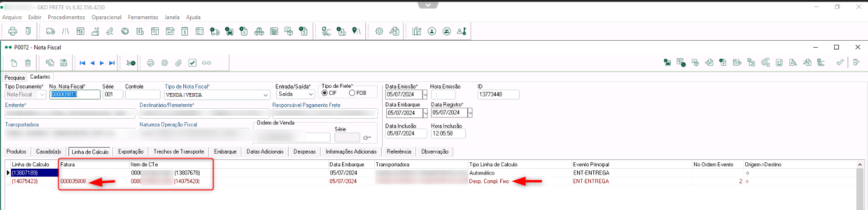This screenshot has width=868, height=210.
Task: Click the chain link icon in Nota Fiscal toolbar
Action: click(207, 62)
